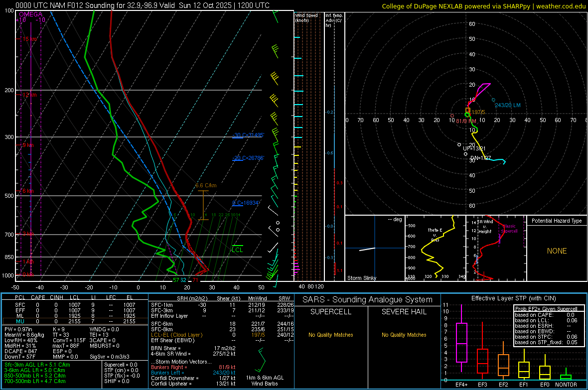
Task: Click the CAPE column header
Action: coord(38,297)
